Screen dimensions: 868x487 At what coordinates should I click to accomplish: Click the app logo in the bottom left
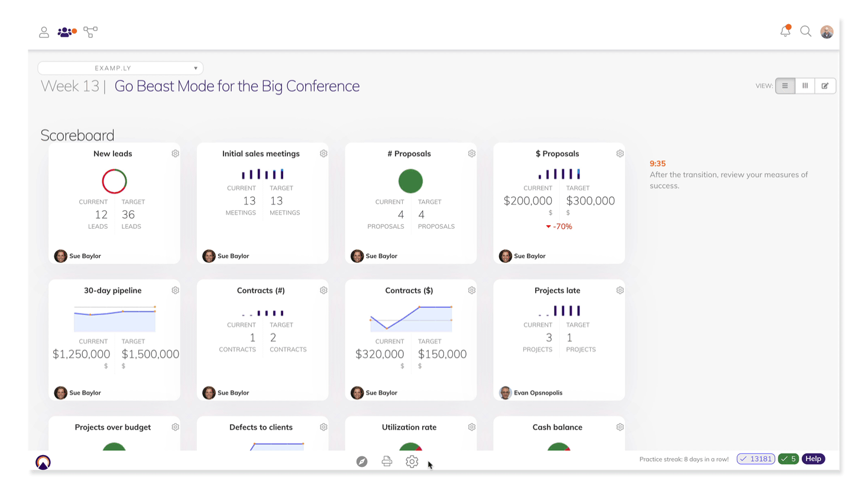[43, 462]
